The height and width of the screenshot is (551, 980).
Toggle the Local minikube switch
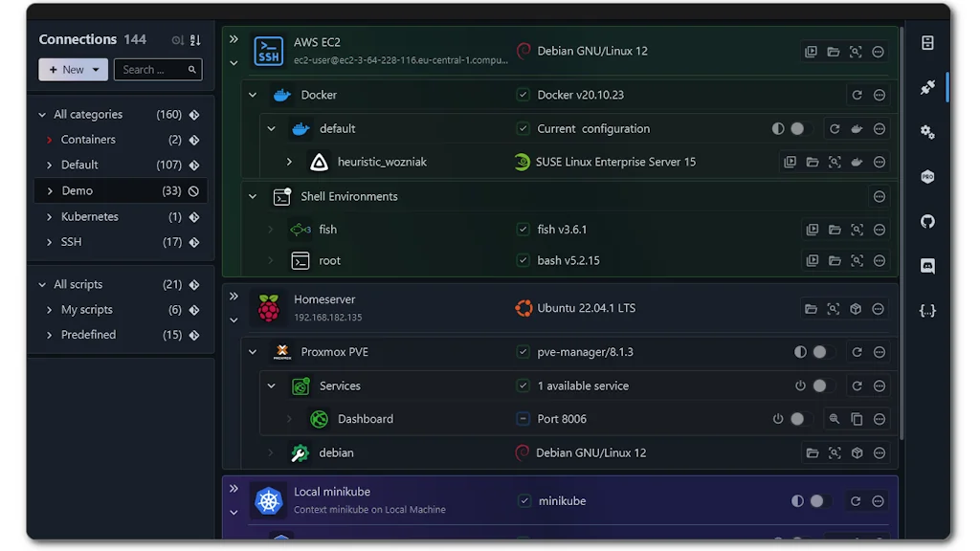point(814,501)
